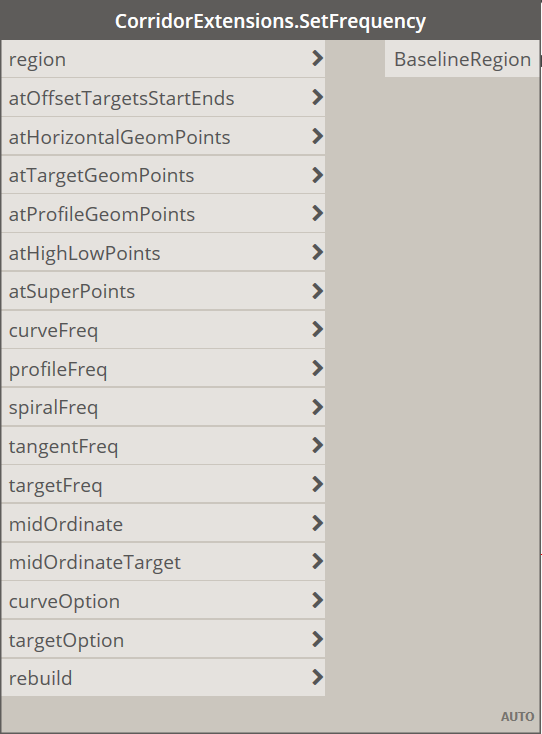Click the curveFreq port chevron
Image resolution: width=542 pixels, height=734 pixels.
click(x=317, y=330)
